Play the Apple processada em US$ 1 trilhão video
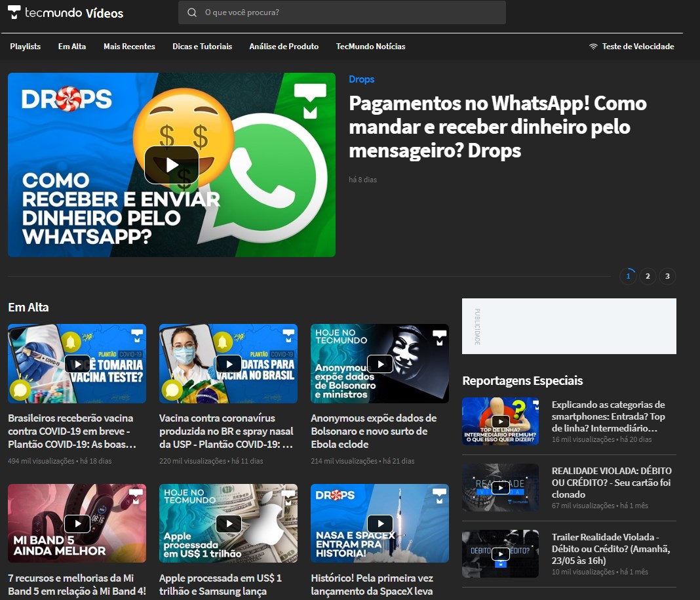 228,523
